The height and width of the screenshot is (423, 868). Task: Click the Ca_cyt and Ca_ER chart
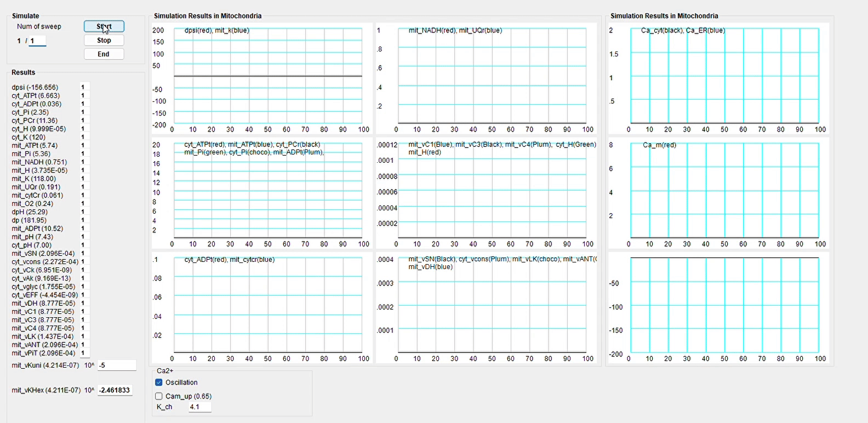pyautogui.click(x=724, y=77)
